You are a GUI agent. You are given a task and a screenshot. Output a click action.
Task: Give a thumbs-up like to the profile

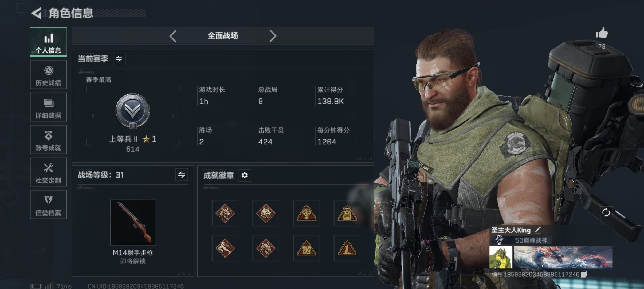602,33
